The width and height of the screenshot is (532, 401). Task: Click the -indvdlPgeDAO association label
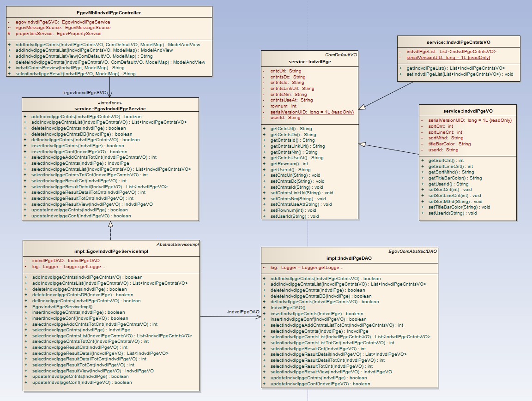click(x=243, y=312)
